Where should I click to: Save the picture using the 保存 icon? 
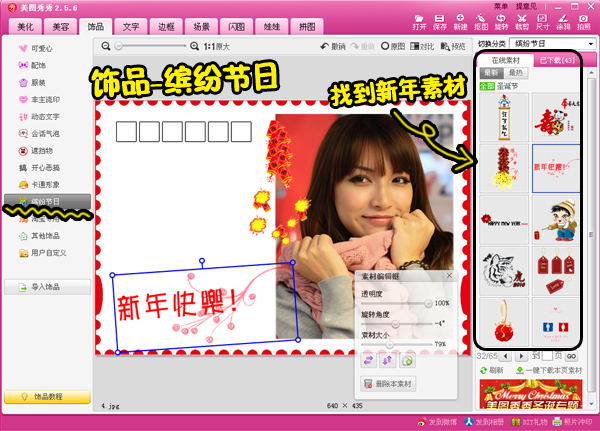tap(440, 22)
